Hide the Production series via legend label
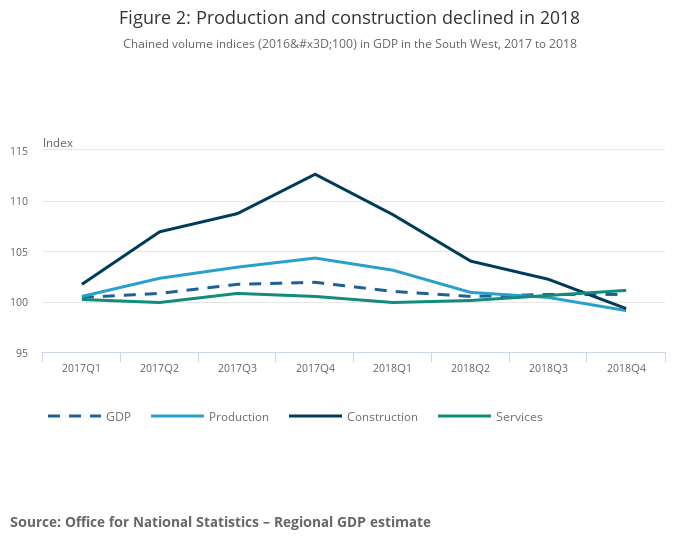700x549 pixels. point(238,416)
